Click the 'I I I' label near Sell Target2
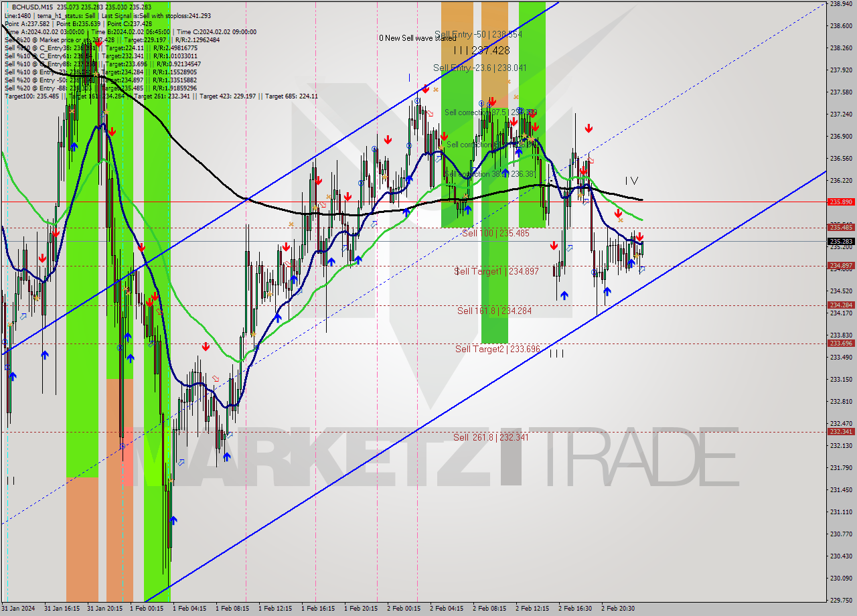Viewport: 857px width, 616px height. tap(556, 354)
